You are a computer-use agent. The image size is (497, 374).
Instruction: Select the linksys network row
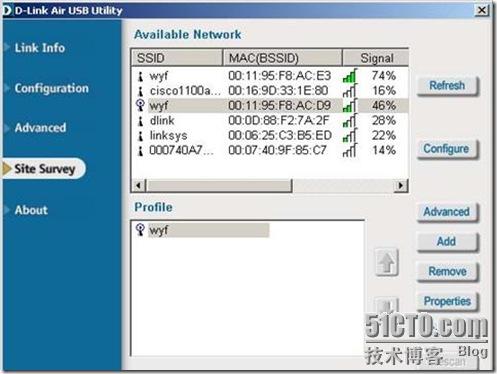coord(270,136)
